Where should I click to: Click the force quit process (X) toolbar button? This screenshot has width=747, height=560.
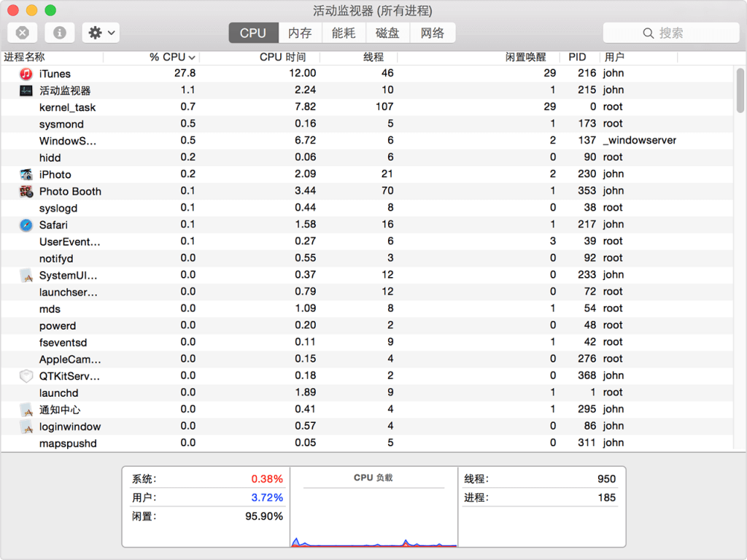pyautogui.click(x=23, y=33)
